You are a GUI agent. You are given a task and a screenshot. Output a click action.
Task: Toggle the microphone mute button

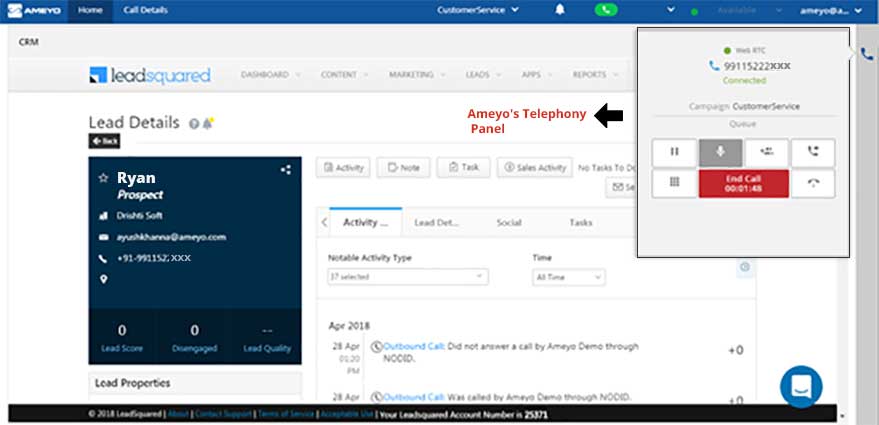click(720, 153)
